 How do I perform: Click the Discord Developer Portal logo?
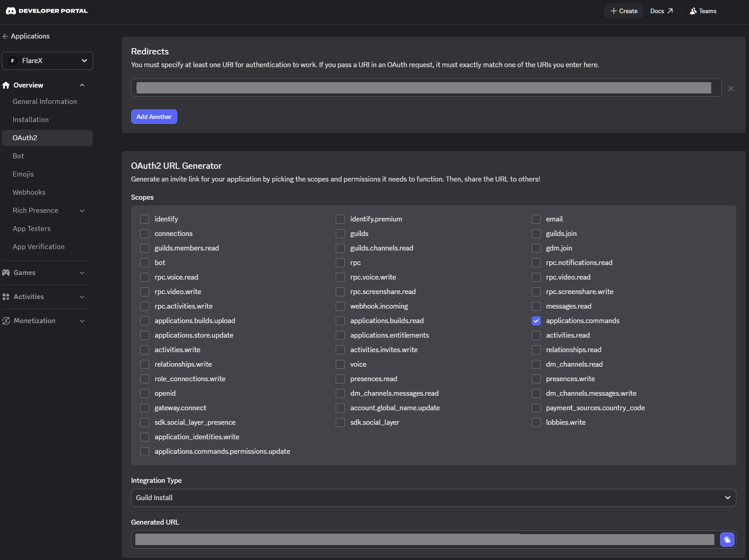coord(46,11)
